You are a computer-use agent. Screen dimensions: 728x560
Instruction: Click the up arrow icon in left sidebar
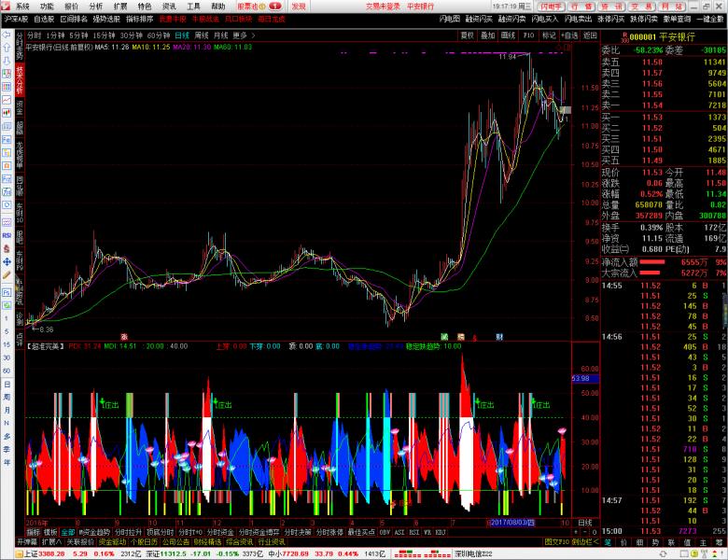[7, 48]
